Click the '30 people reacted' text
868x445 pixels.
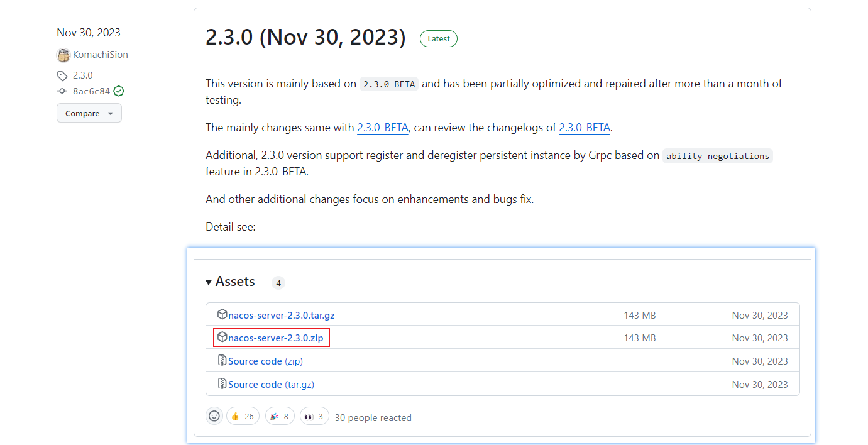[x=373, y=417]
